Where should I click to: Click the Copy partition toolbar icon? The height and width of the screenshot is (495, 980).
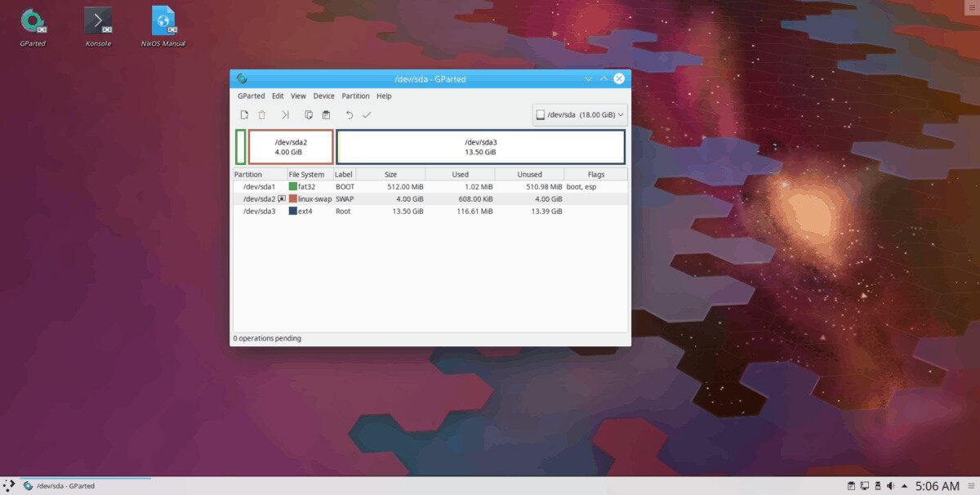coord(309,115)
